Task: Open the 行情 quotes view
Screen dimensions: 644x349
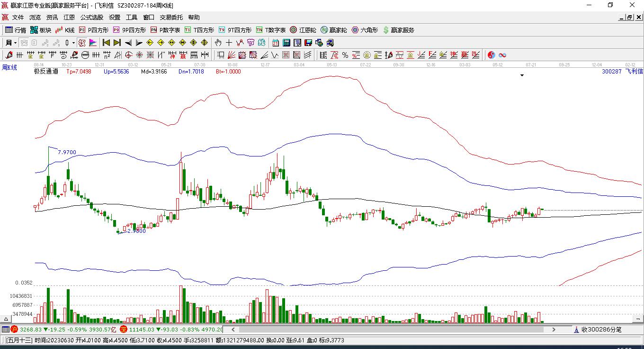Action: coord(16,30)
